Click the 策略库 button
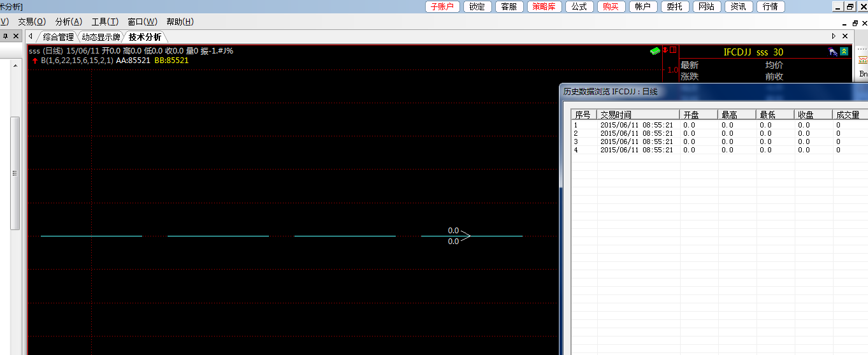The height and width of the screenshot is (355, 868). (x=544, y=6)
